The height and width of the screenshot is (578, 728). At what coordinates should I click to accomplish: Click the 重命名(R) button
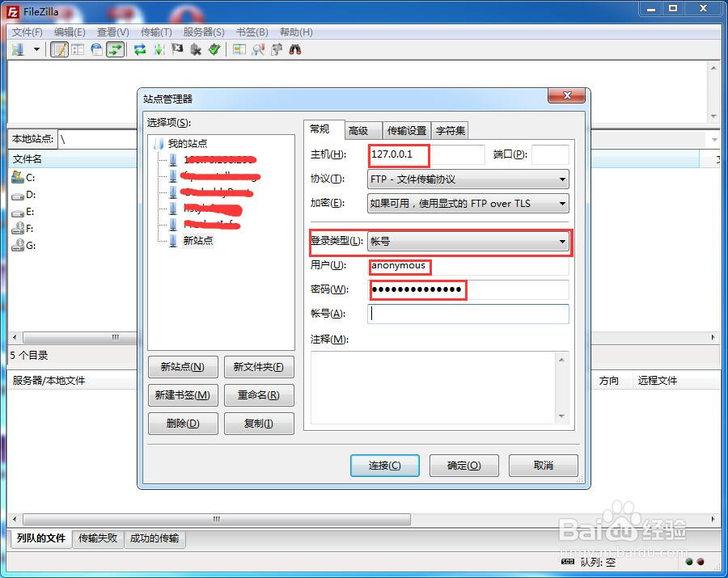coord(259,395)
